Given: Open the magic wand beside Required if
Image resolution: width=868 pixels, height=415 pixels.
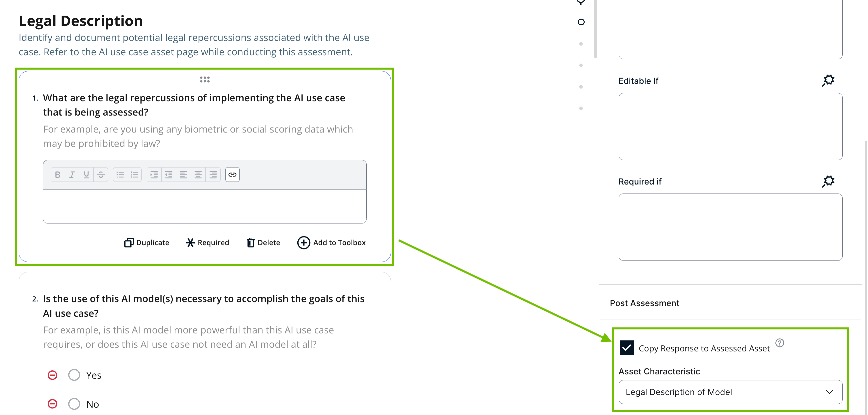Looking at the screenshot, I should 828,182.
